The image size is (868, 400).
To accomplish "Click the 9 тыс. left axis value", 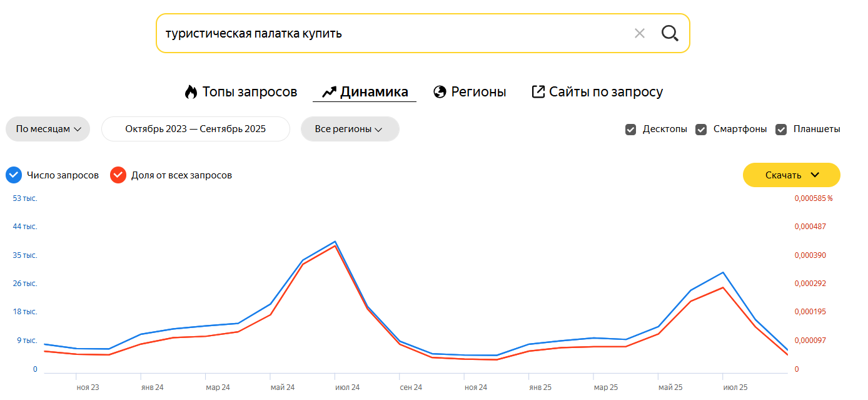I will pos(26,341).
